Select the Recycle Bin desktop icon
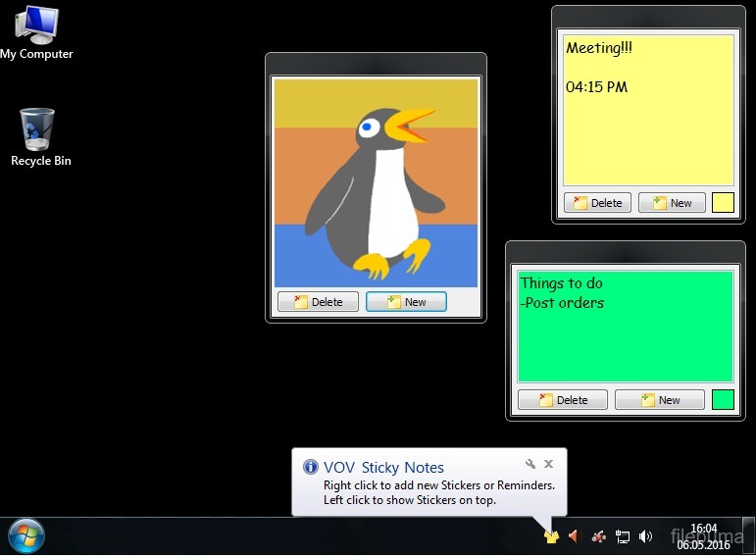This screenshot has height=558, width=756. tap(39, 136)
